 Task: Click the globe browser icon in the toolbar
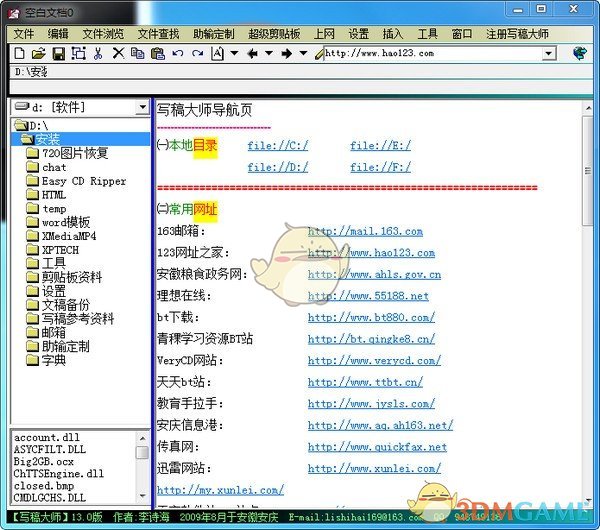click(580, 53)
